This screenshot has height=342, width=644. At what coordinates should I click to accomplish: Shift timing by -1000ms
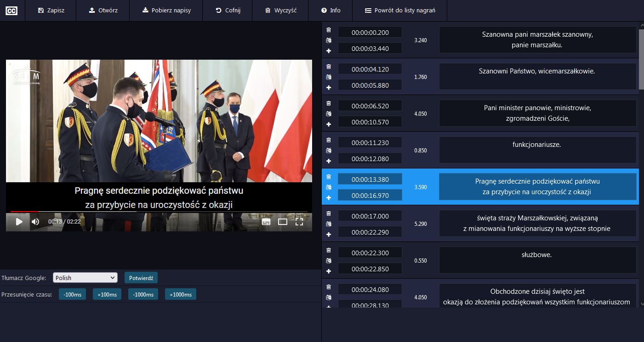point(143,294)
